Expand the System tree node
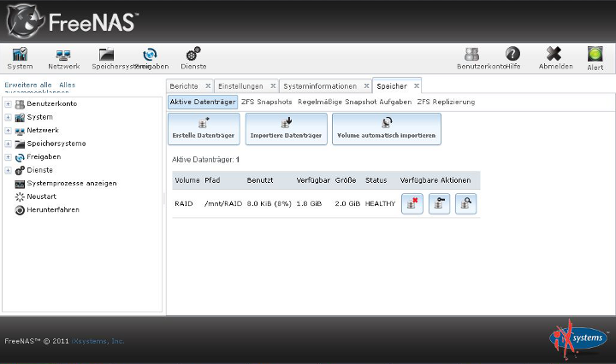 coord(8,117)
